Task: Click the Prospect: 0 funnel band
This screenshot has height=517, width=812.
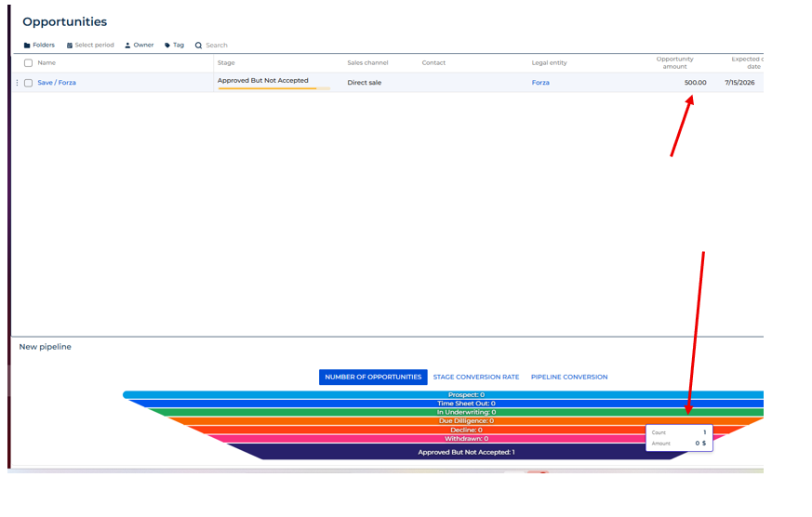Action: point(446,395)
